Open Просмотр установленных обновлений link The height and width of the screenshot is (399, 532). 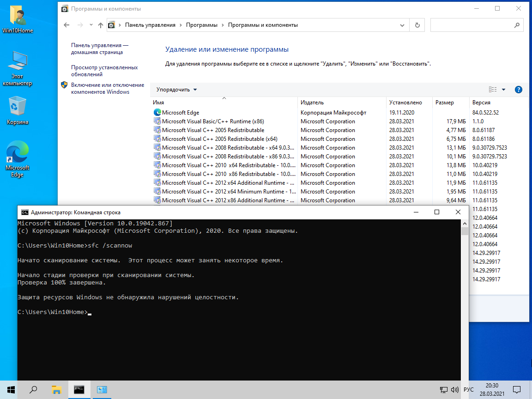point(104,71)
